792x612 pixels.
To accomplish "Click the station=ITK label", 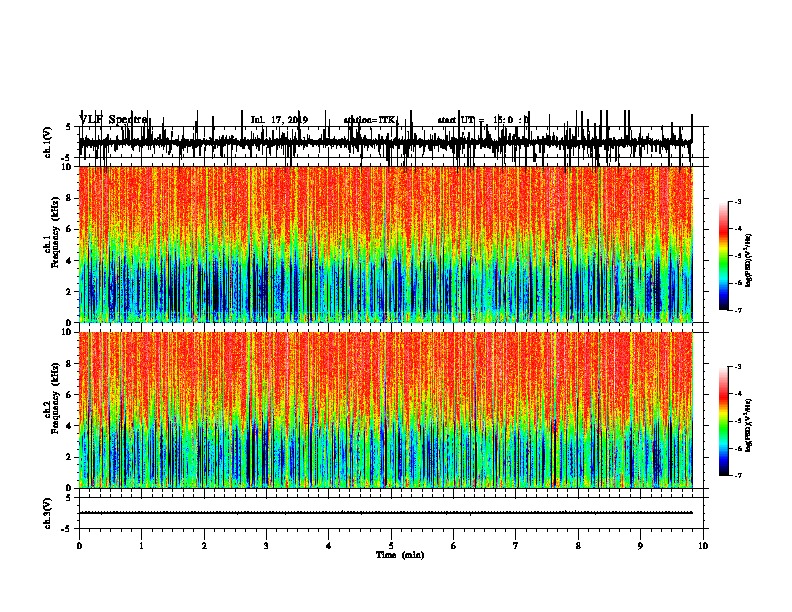I will [x=371, y=120].
